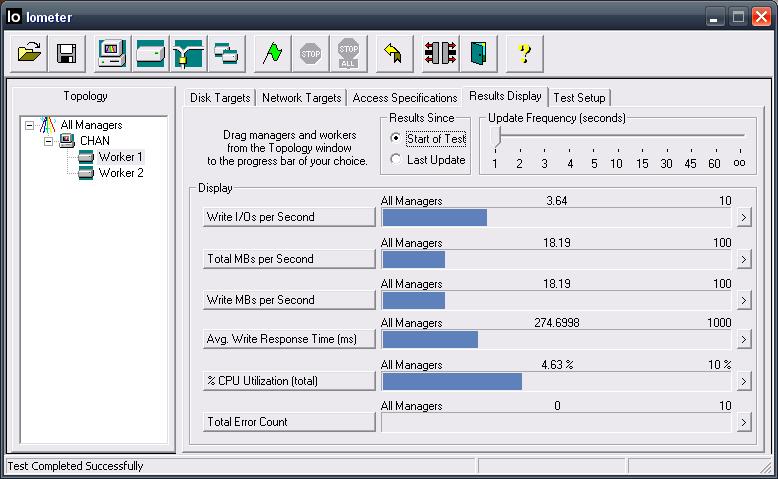
Task: Click the Write MBs per Second button
Action: [289, 300]
